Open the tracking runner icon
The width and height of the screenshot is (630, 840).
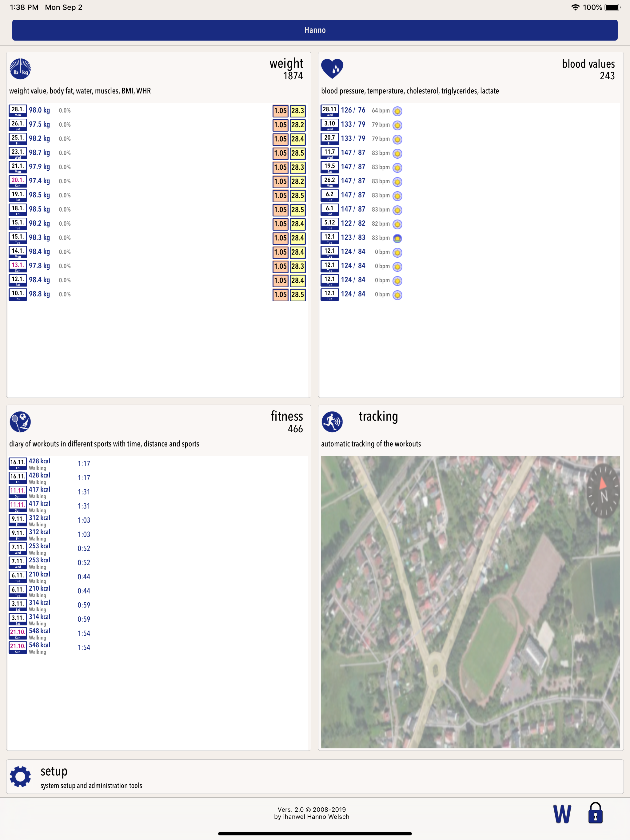(x=332, y=422)
